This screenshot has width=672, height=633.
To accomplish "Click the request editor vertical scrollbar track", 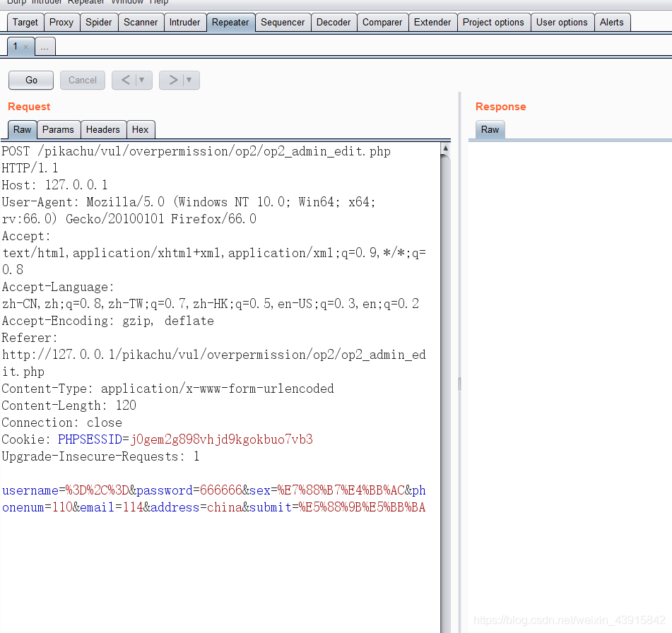I will pos(445,394).
